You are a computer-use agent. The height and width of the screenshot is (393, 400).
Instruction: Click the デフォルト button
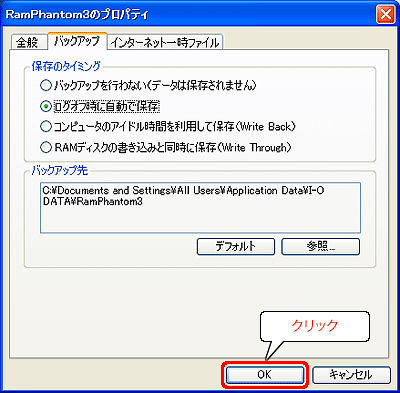pyautogui.click(x=236, y=247)
